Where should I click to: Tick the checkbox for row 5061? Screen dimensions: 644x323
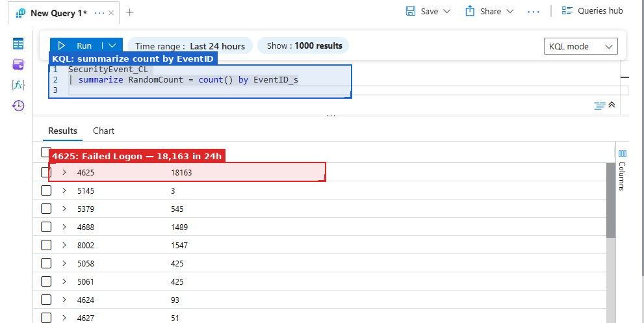click(46, 281)
